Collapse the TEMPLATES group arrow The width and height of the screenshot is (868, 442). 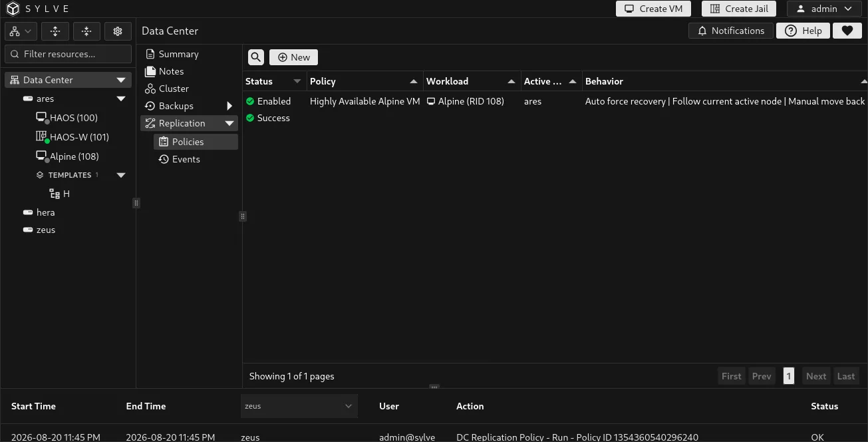coord(121,175)
